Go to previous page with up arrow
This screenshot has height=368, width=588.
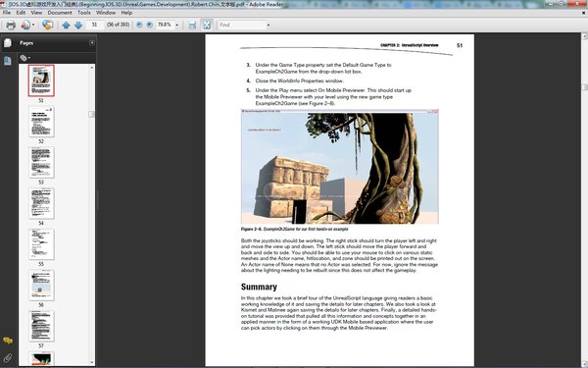tap(66, 26)
